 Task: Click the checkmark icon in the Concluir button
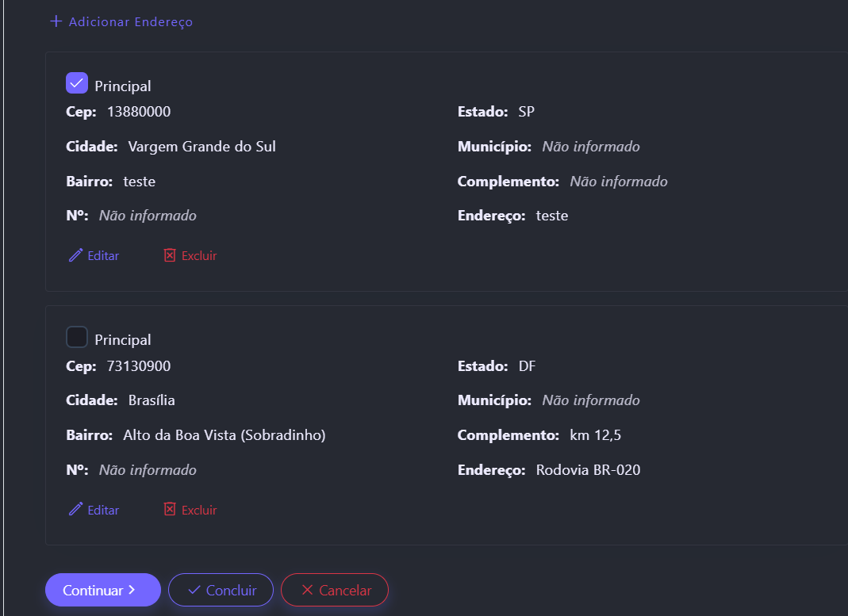tap(194, 590)
